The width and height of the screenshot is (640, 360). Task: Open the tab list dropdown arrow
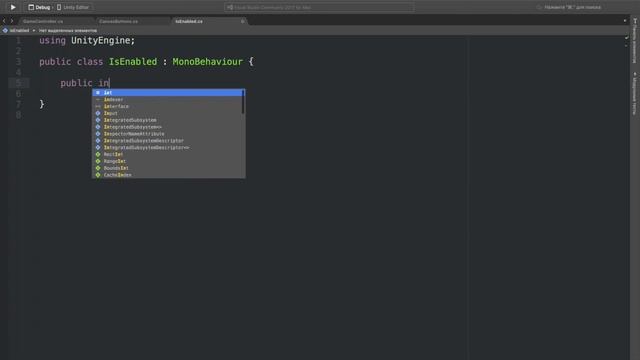625,21
